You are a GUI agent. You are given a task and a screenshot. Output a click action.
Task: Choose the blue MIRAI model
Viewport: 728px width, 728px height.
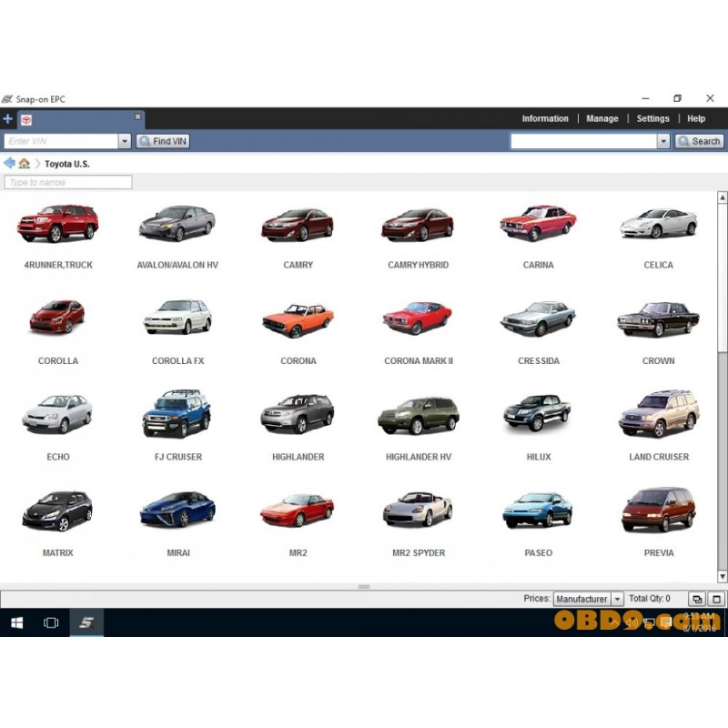[x=177, y=524]
